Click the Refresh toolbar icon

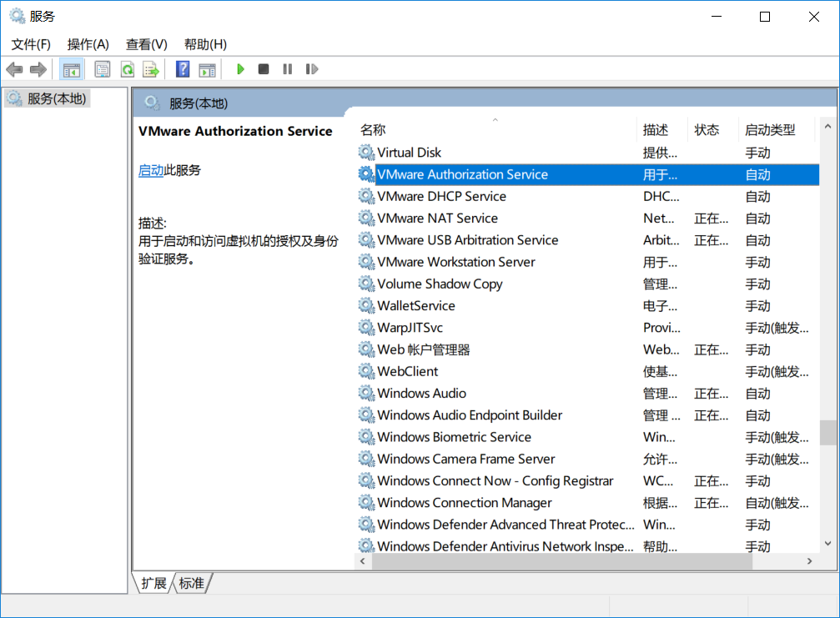(128, 69)
